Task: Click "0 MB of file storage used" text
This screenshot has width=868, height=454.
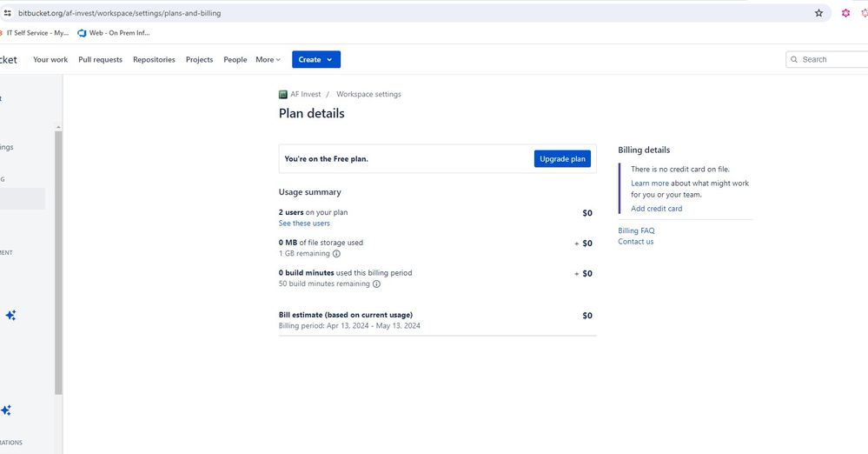Action: pyautogui.click(x=321, y=243)
